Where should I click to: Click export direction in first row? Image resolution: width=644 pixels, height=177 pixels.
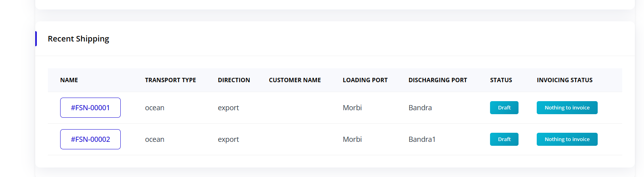[228, 107]
